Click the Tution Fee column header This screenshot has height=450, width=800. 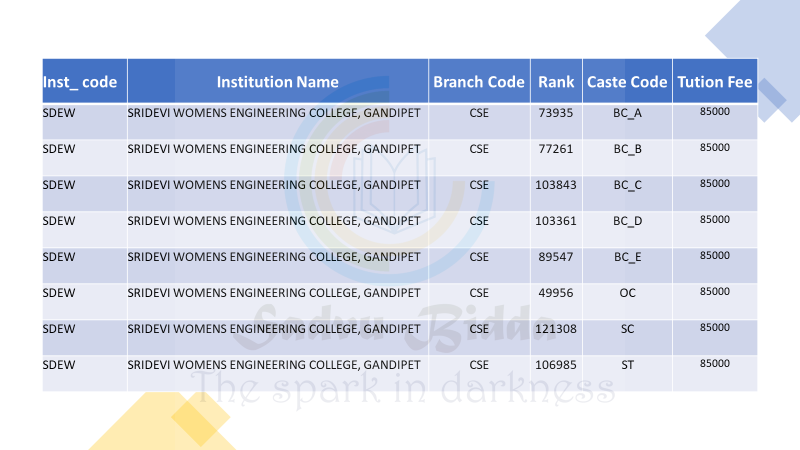point(715,82)
